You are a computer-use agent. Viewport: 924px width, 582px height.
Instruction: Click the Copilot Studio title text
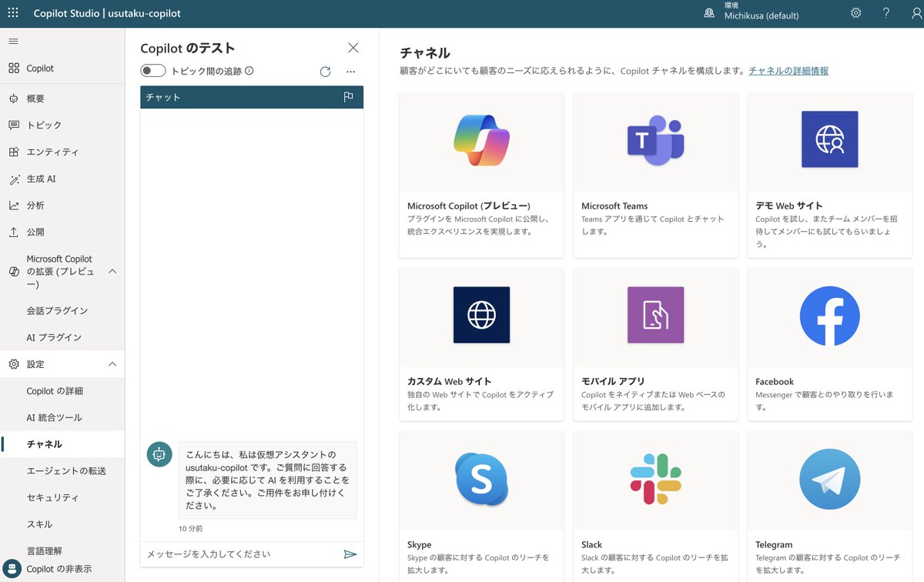(x=66, y=13)
